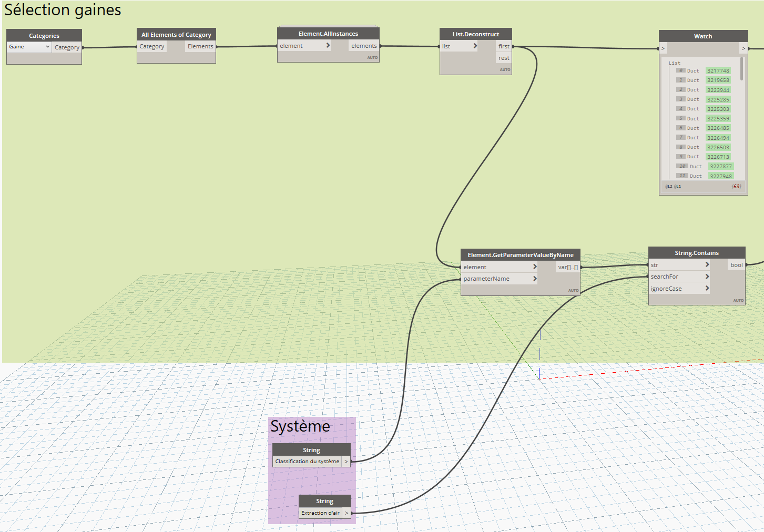Click chevron beside parameterName input port
Image resolution: width=764 pixels, height=532 pixels.
(x=535, y=279)
